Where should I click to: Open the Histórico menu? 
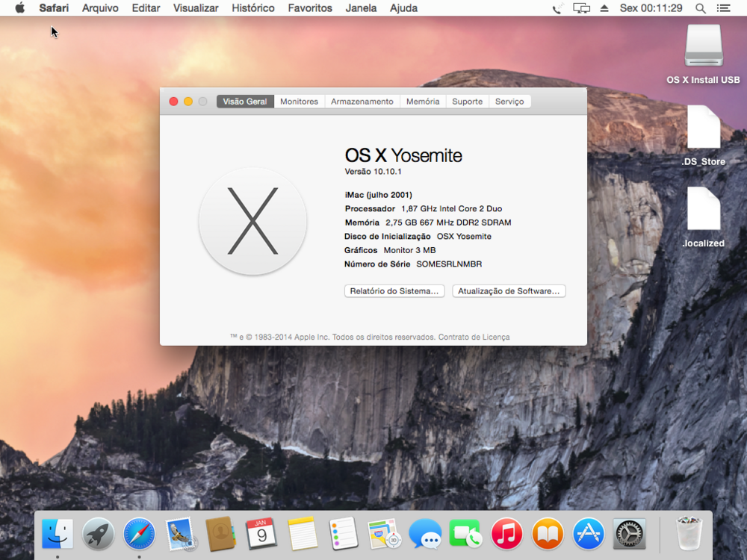coord(253,8)
